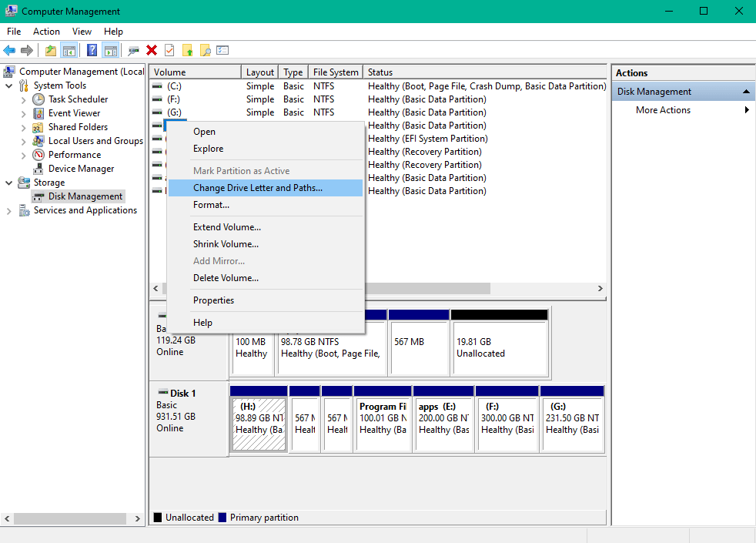Click the Task Scheduler clock icon
The image size is (756, 543).
tap(38, 99)
